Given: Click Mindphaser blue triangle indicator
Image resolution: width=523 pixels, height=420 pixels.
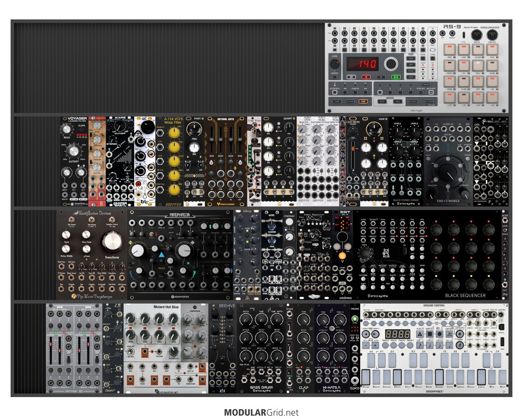Looking at the screenshot, I should [x=161, y=254].
